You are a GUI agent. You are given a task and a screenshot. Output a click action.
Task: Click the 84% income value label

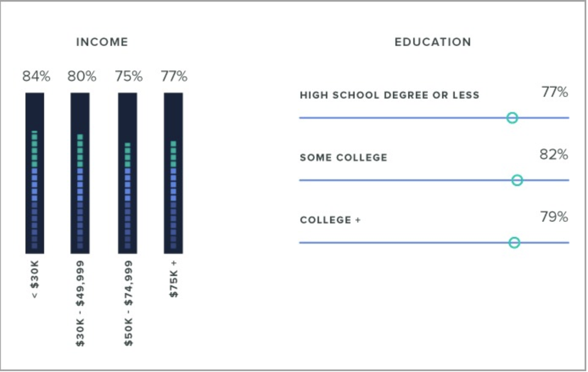pyautogui.click(x=36, y=76)
